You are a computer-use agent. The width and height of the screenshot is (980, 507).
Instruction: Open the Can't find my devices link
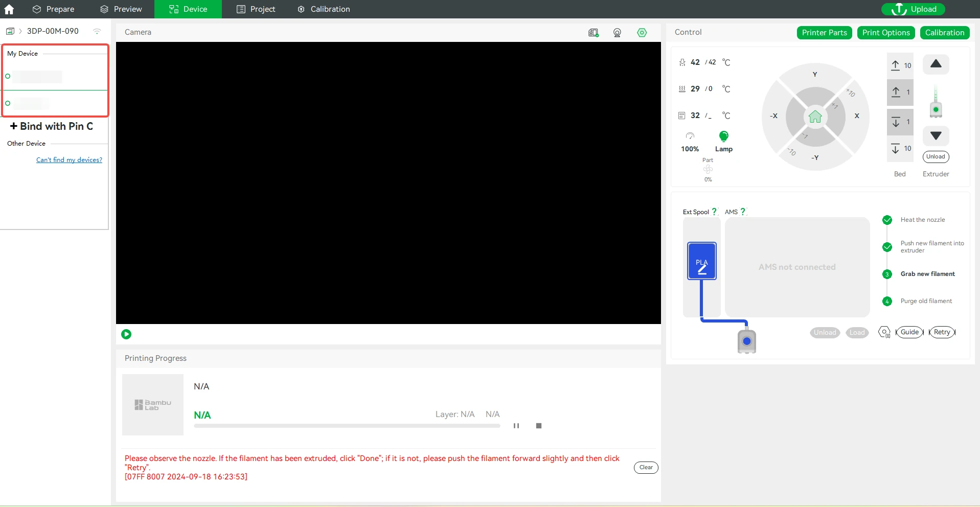tap(69, 160)
